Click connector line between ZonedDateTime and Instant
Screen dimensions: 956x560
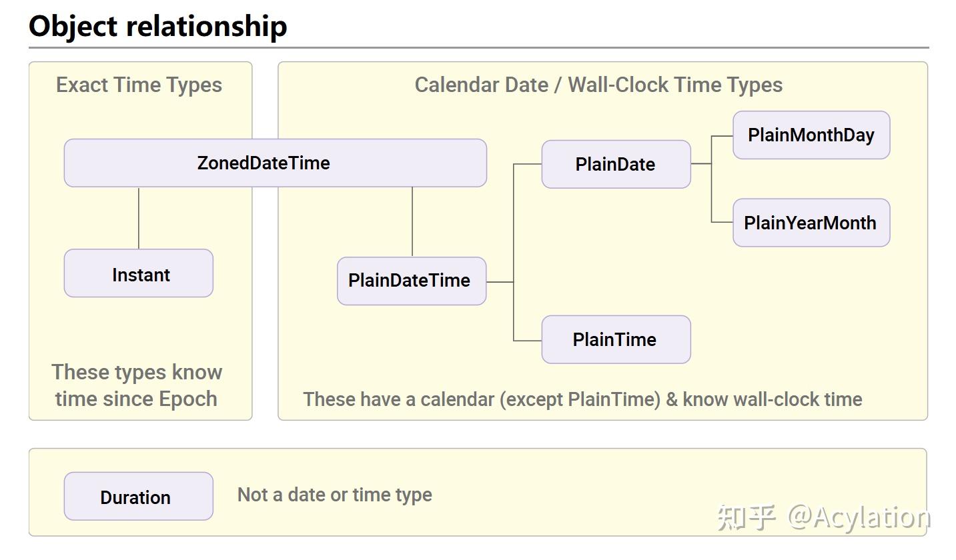(x=139, y=218)
